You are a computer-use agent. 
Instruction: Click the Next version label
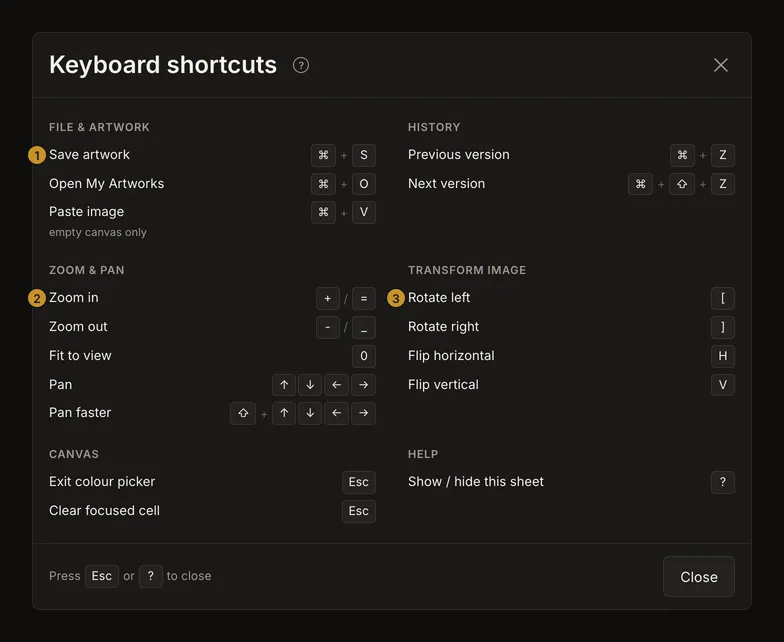(446, 184)
